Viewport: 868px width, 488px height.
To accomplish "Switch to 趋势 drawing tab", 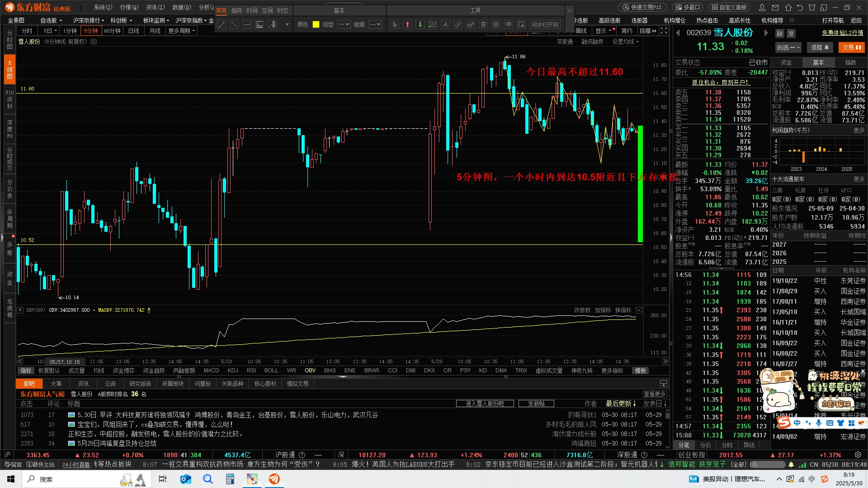I will click(x=236, y=10).
